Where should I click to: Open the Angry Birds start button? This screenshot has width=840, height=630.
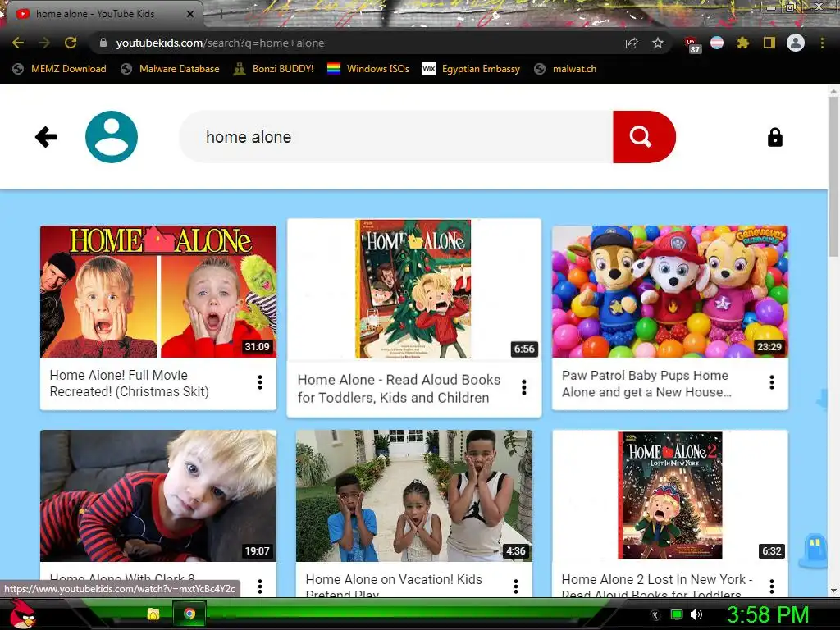[22, 614]
